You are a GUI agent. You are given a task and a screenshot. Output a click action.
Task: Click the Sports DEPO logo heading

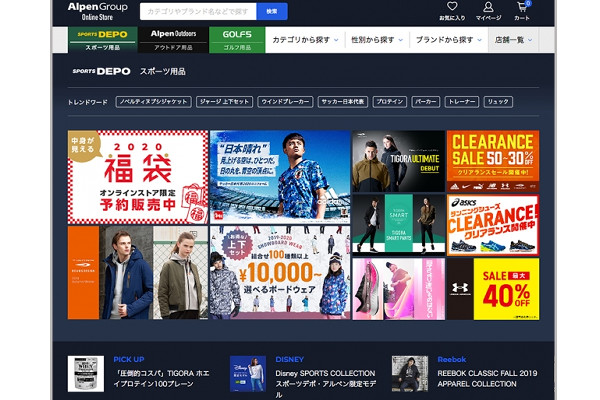tap(101, 72)
